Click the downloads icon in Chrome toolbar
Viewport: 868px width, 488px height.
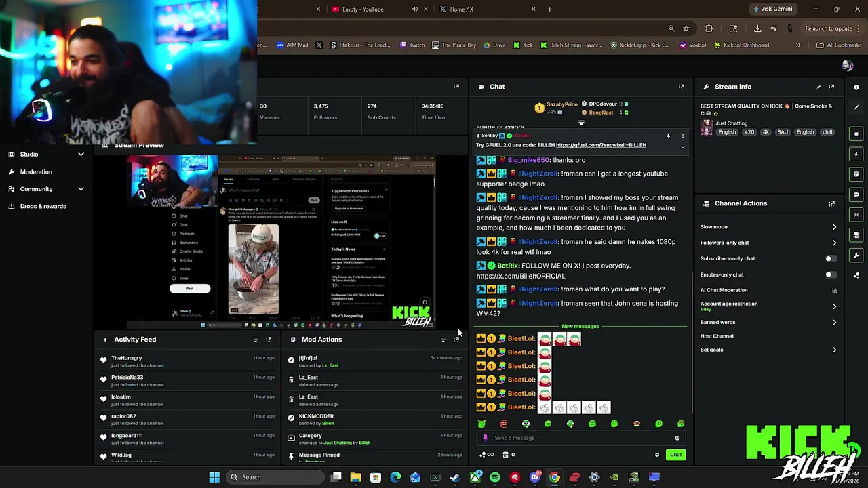pyautogui.click(x=757, y=28)
